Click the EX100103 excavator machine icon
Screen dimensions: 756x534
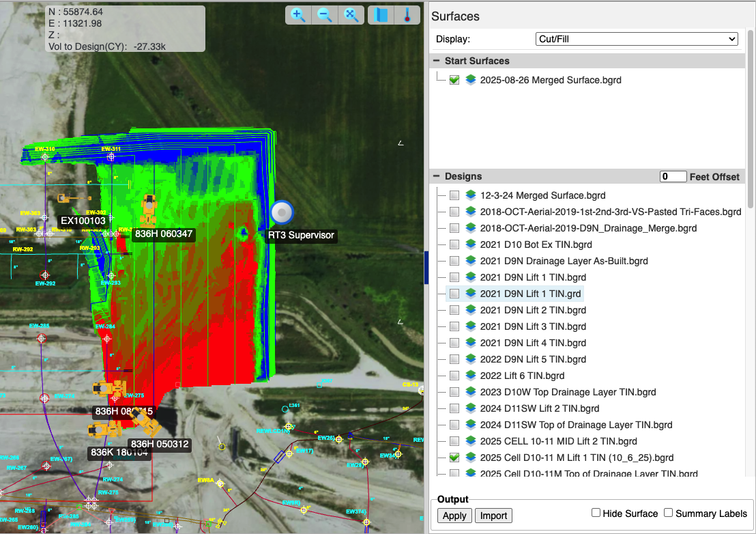[x=74, y=198]
